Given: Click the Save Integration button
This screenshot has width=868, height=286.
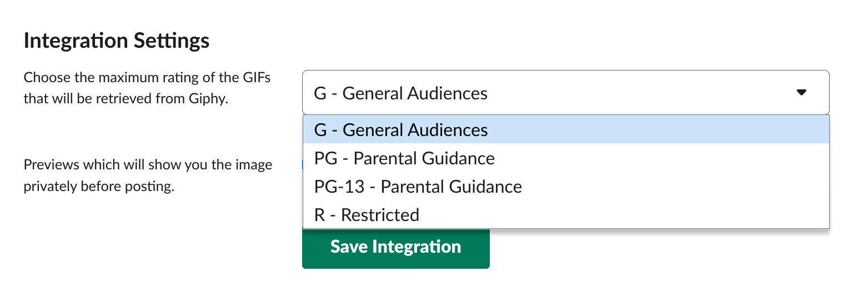Looking at the screenshot, I should [395, 247].
